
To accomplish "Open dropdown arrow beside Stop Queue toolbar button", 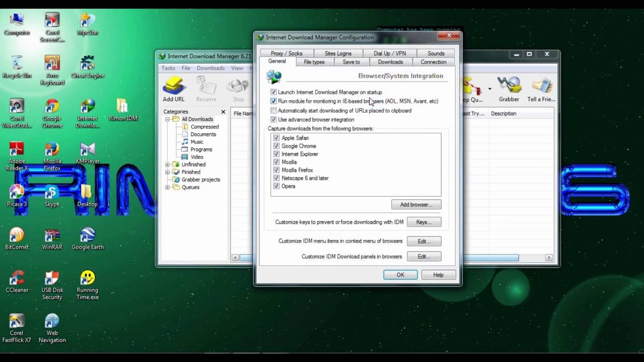I will coord(490,89).
